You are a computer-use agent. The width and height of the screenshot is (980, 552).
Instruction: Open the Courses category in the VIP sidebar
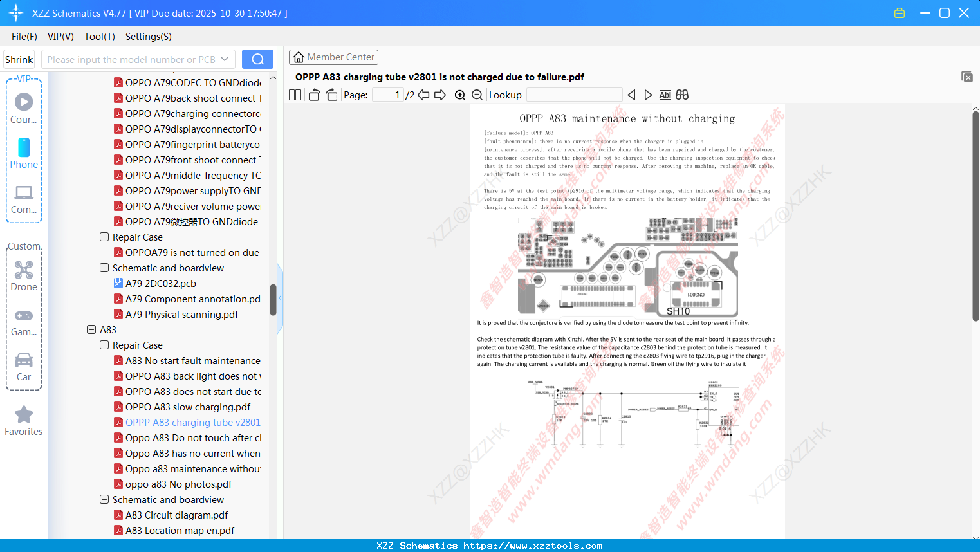(x=24, y=108)
